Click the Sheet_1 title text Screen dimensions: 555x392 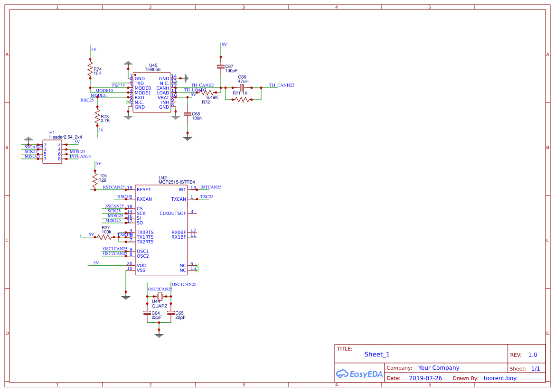coord(376,355)
